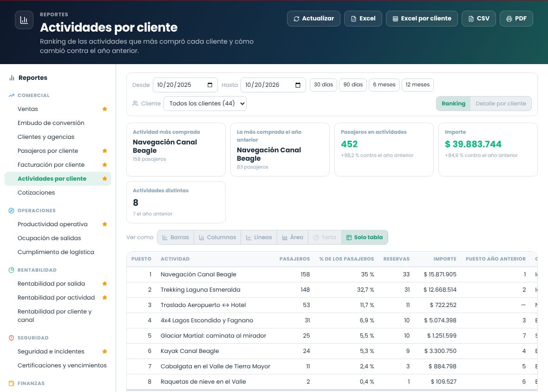View chart as Columnas

[217, 237]
